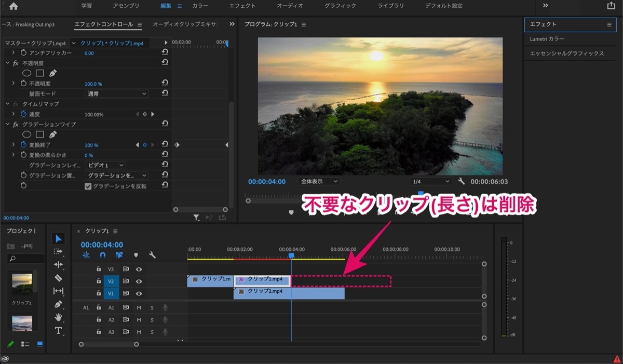Click the Program monitor playhead marker
The width and height of the screenshot is (623, 364).
(421, 194)
